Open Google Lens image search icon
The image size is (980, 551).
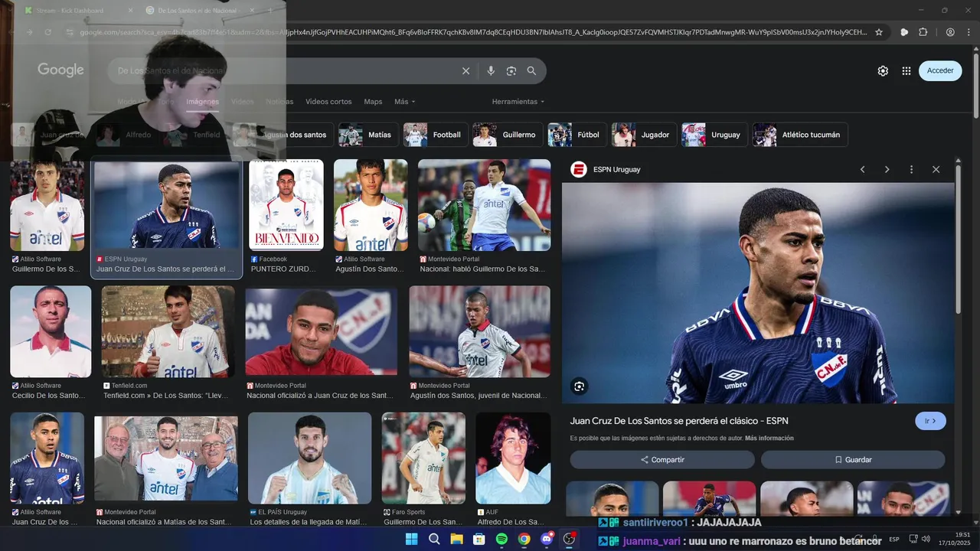[511, 70]
